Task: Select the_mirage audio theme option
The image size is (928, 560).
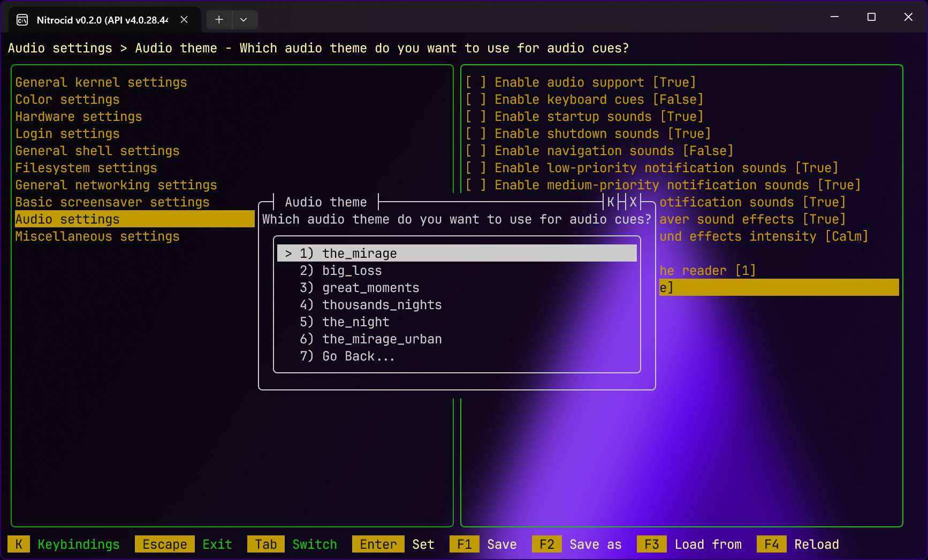Action: pyautogui.click(x=359, y=254)
